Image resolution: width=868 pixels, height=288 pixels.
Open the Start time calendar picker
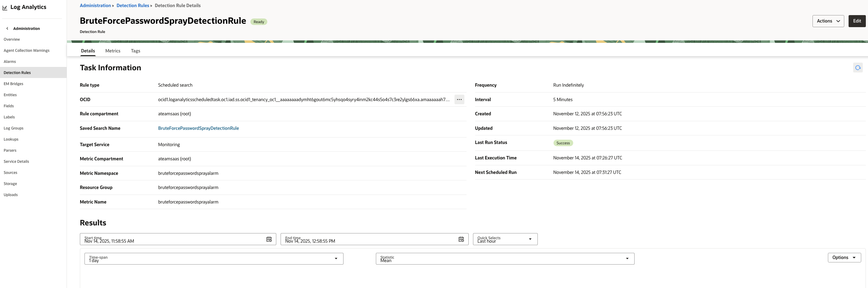pos(269,239)
